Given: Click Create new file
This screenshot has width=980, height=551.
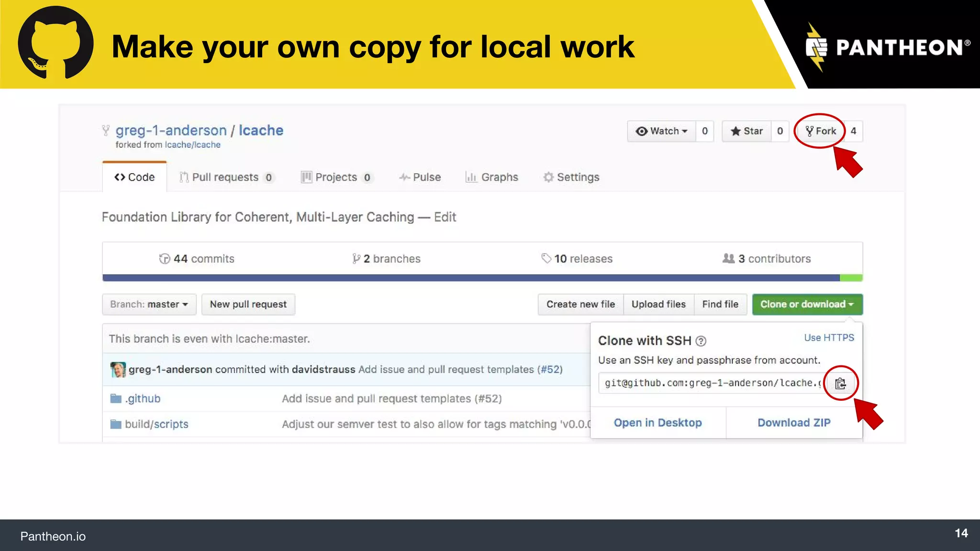Looking at the screenshot, I should click(580, 304).
